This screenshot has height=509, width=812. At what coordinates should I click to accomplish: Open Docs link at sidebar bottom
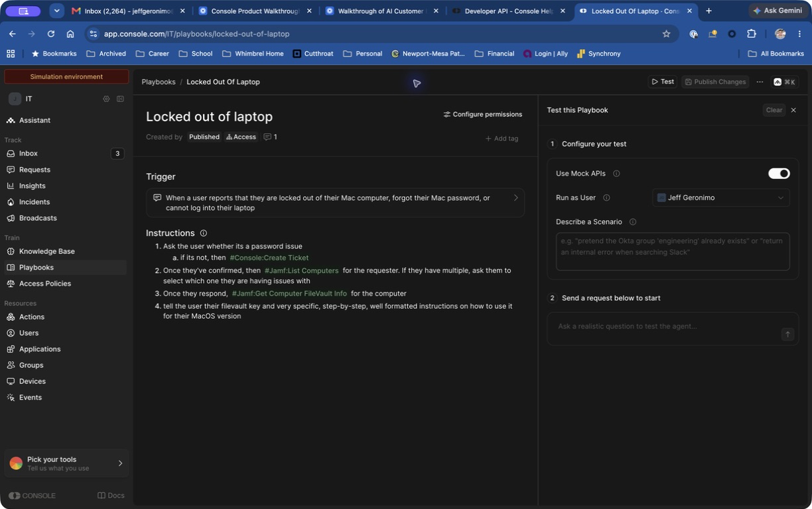[111, 496]
